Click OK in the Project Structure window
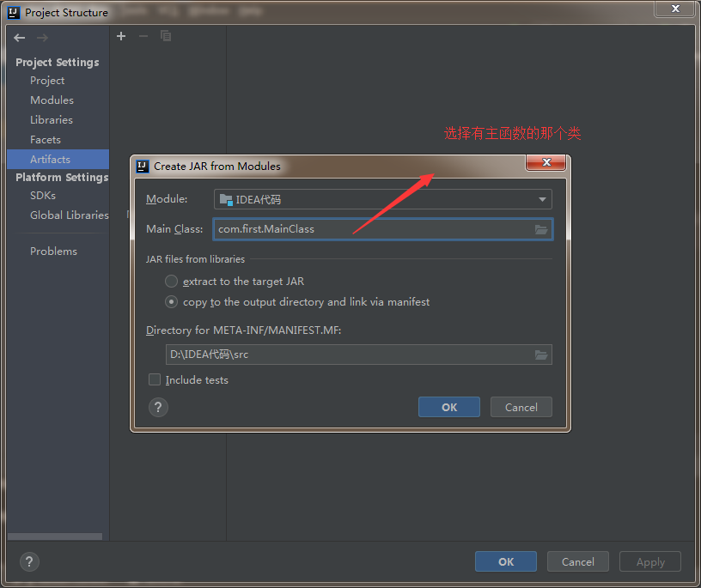Screen dimensions: 701x588 [x=506, y=561]
